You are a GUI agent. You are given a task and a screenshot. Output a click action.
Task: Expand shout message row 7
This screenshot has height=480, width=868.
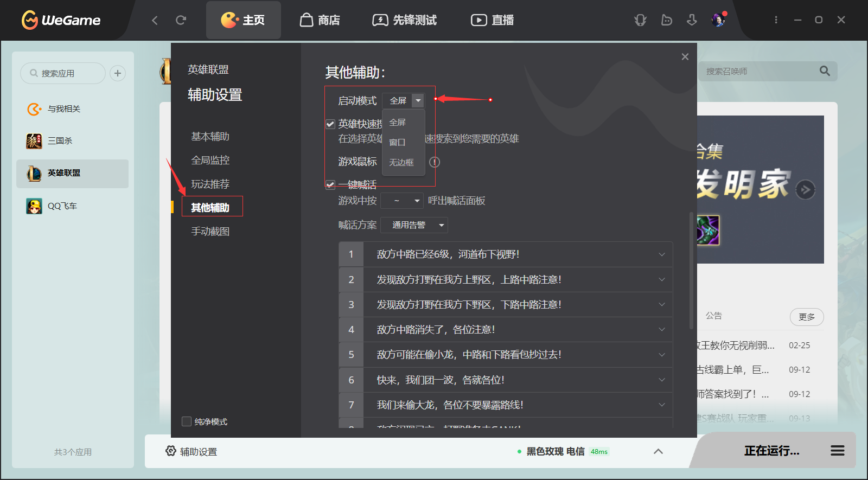tap(661, 405)
